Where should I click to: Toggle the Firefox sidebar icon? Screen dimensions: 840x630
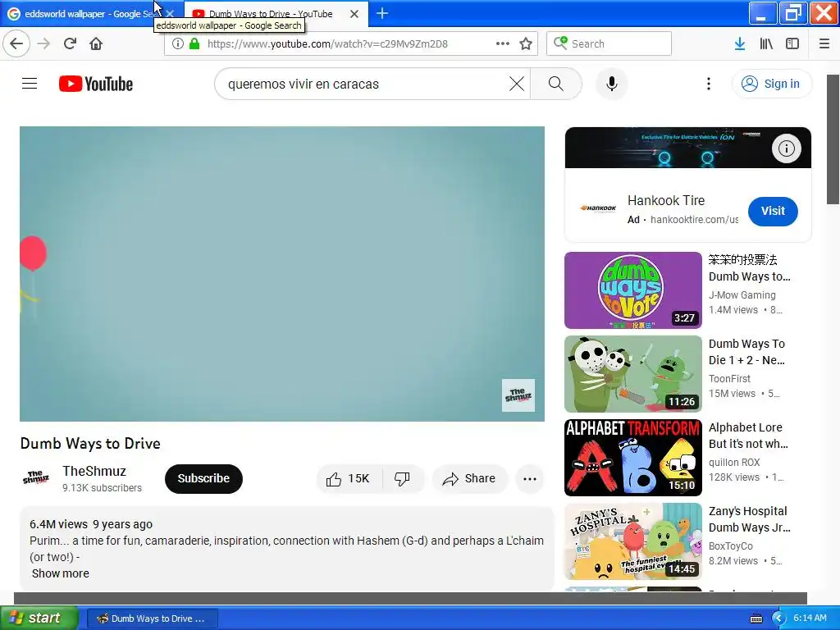(792, 43)
